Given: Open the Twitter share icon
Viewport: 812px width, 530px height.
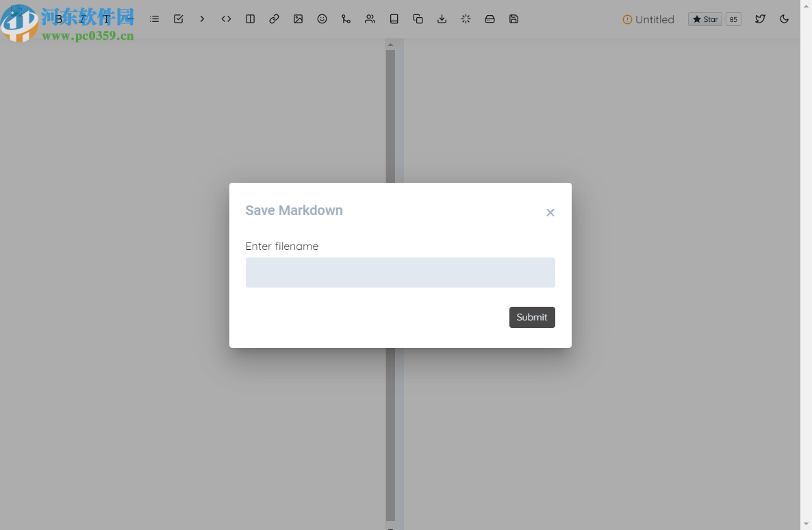Looking at the screenshot, I should tap(760, 18).
